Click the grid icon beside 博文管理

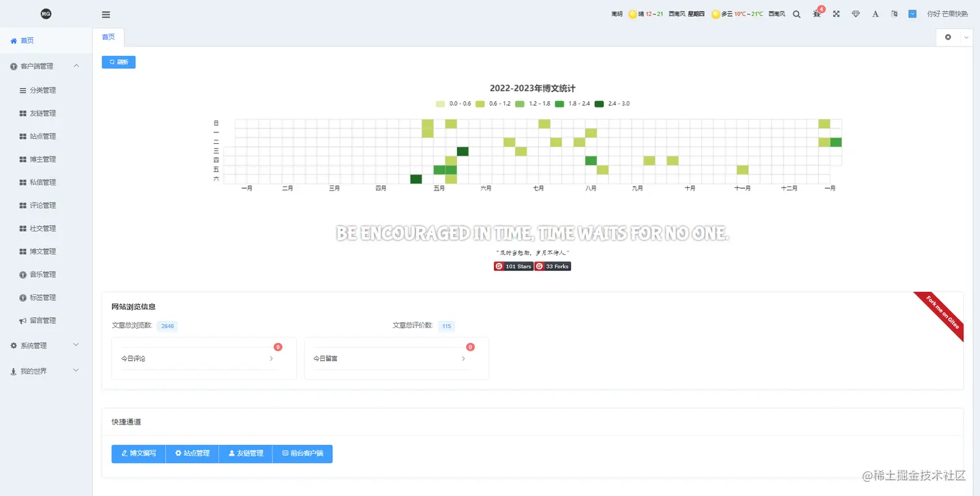[23, 252]
